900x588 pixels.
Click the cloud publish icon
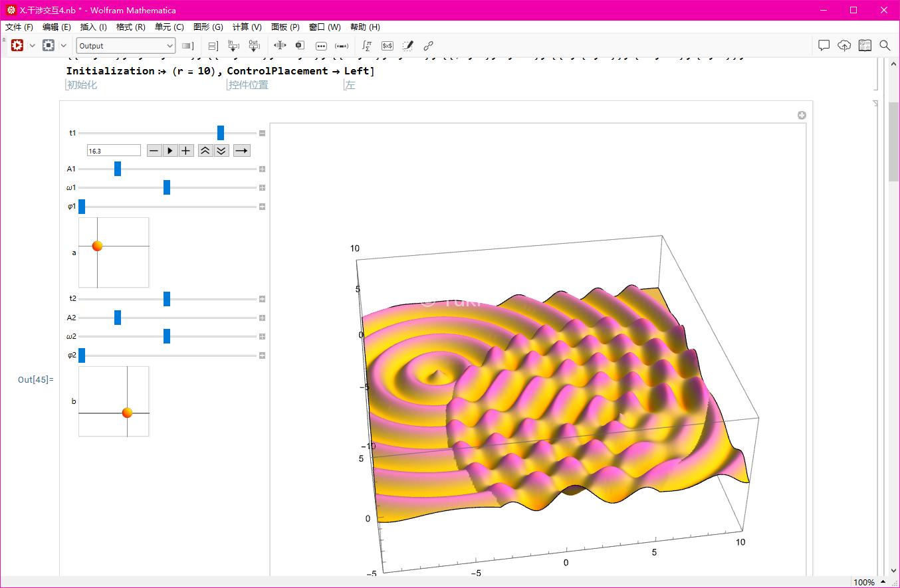(844, 45)
